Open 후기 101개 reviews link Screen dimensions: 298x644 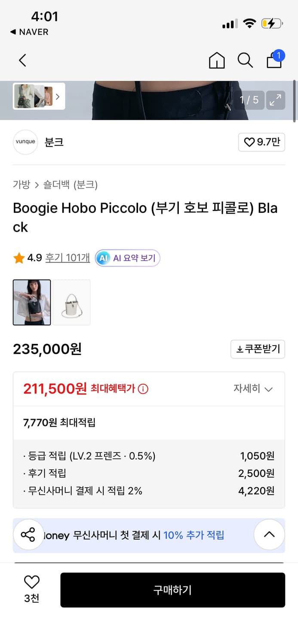pos(67,258)
